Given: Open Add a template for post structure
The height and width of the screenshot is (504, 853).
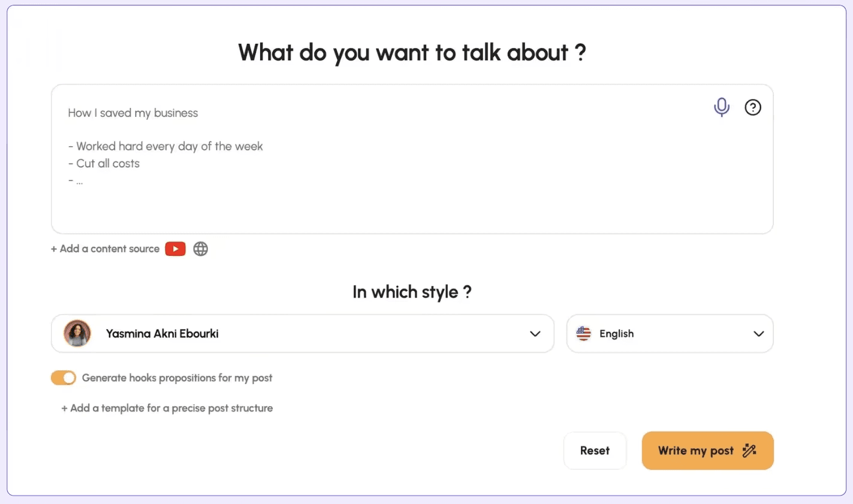Looking at the screenshot, I should click(x=167, y=408).
